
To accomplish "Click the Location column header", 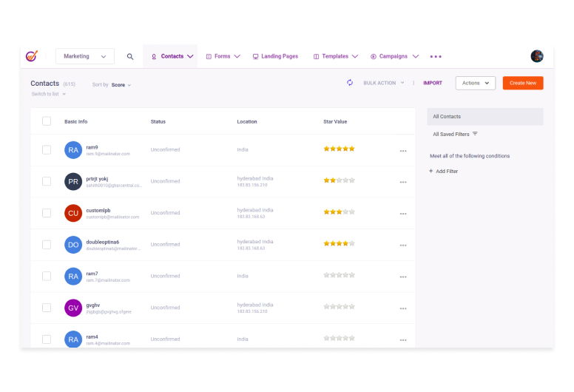I will (247, 121).
